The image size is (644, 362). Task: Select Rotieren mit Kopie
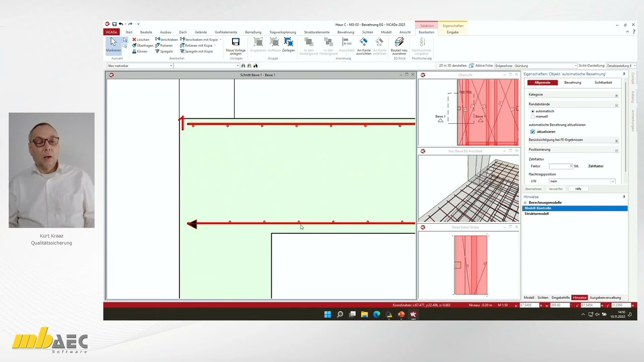click(196, 45)
